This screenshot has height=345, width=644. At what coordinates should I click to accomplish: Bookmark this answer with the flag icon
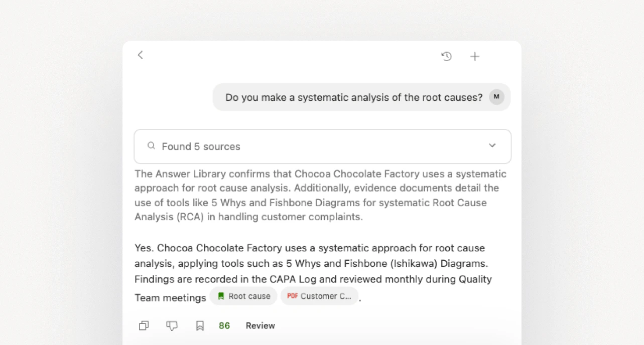200,325
